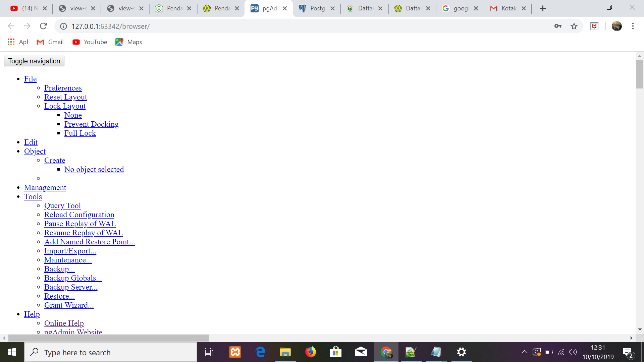Click the No object selected link
Viewport: 644px width, 362px height.
tap(94, 169)
